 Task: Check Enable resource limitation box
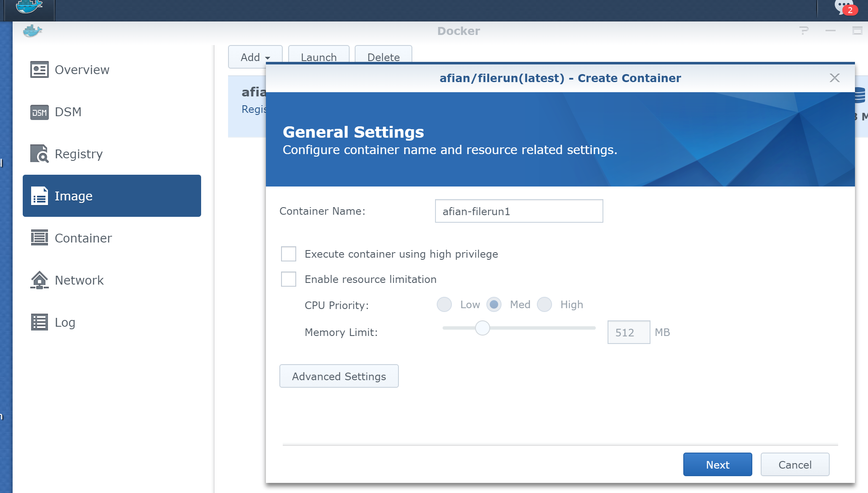point(289,279)
